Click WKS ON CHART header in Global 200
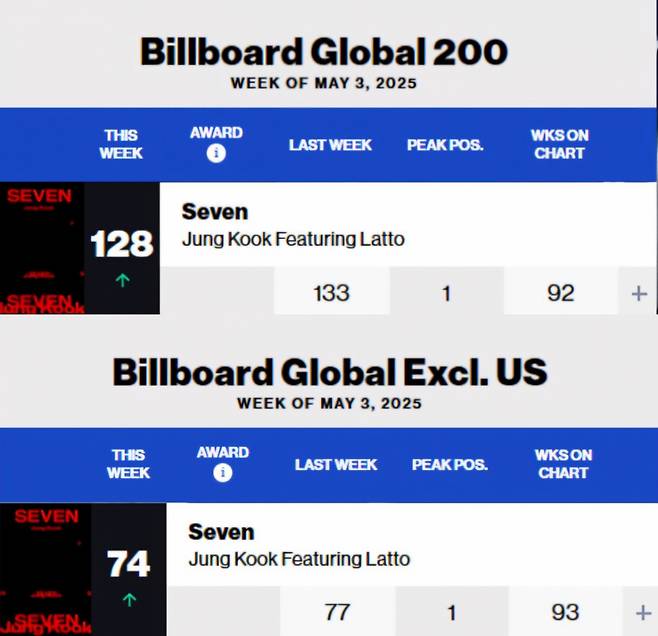 (x=559, y=144)
